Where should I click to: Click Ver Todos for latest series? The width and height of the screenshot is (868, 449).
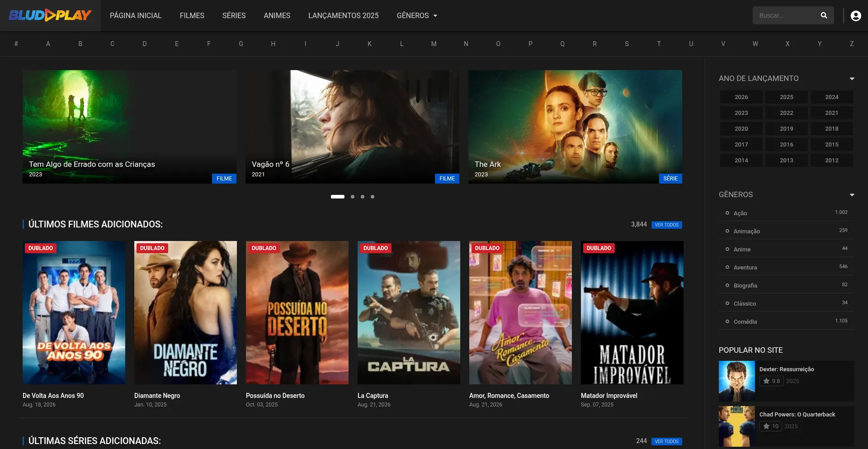coord(667,441)
